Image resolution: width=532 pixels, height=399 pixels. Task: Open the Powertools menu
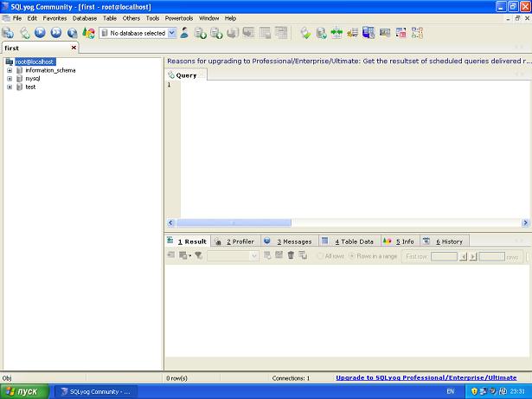tap(179, 18)
